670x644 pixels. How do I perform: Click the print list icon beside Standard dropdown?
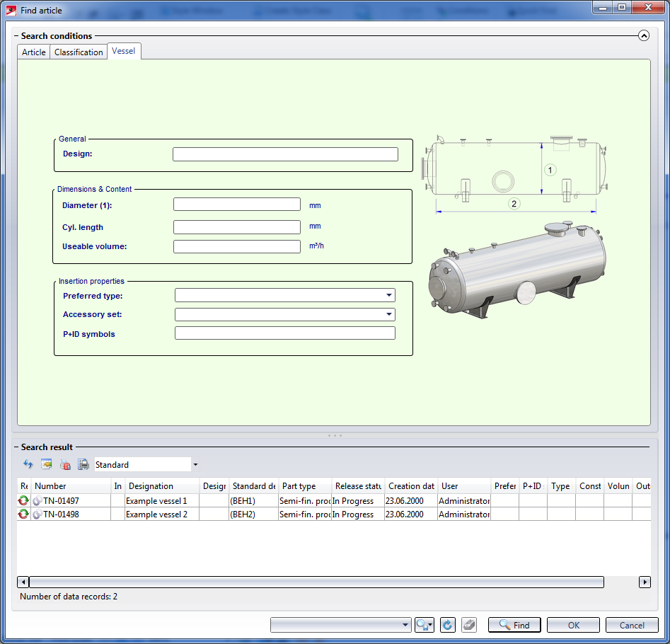(x=83, y=465)
